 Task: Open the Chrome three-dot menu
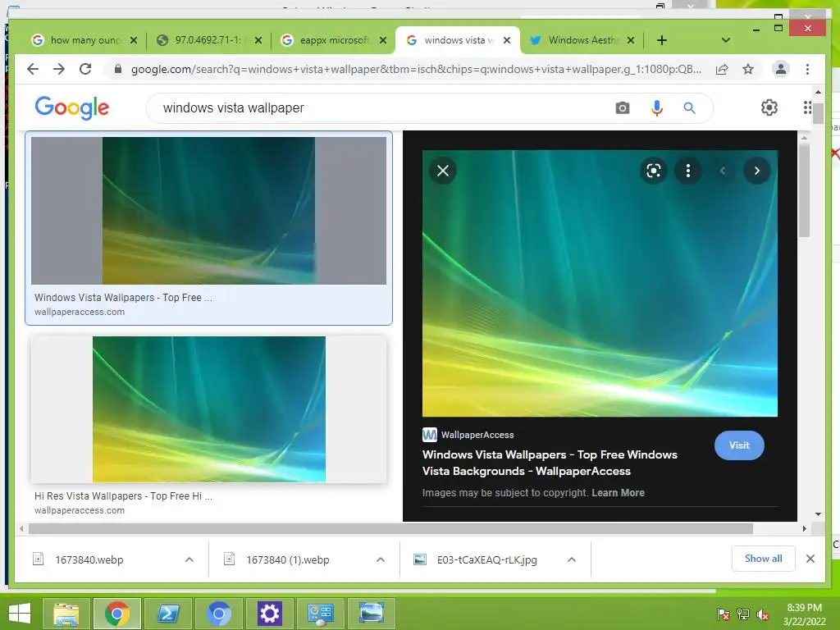click(807, 69)
